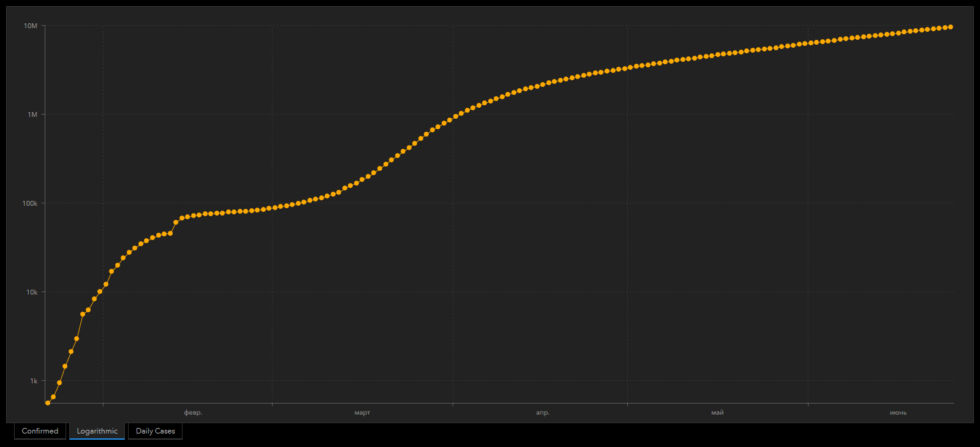The image size is (980, 447).
Task: Click the февр. x-axis label
Action: [193, 413]
